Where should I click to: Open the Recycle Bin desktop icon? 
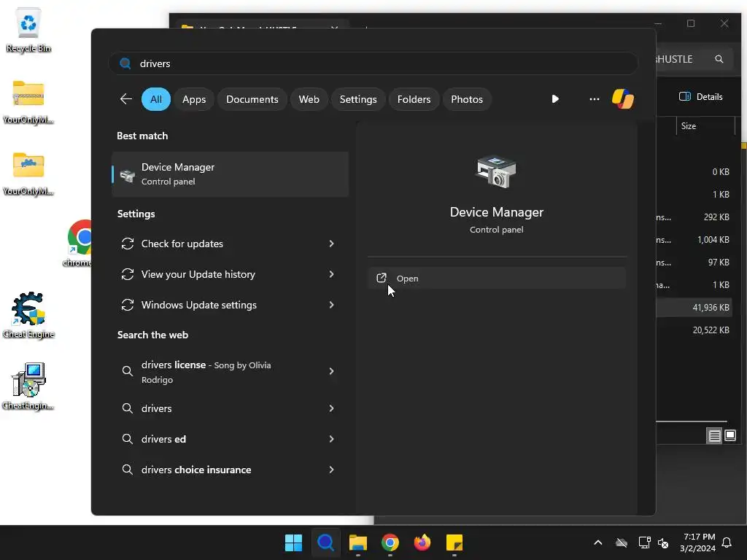(28, 31)
